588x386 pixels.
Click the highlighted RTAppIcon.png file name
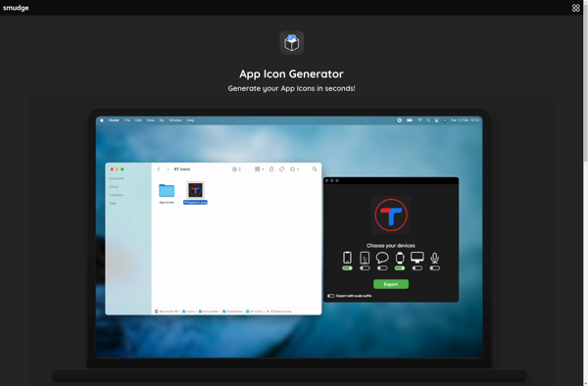(195, 203)
